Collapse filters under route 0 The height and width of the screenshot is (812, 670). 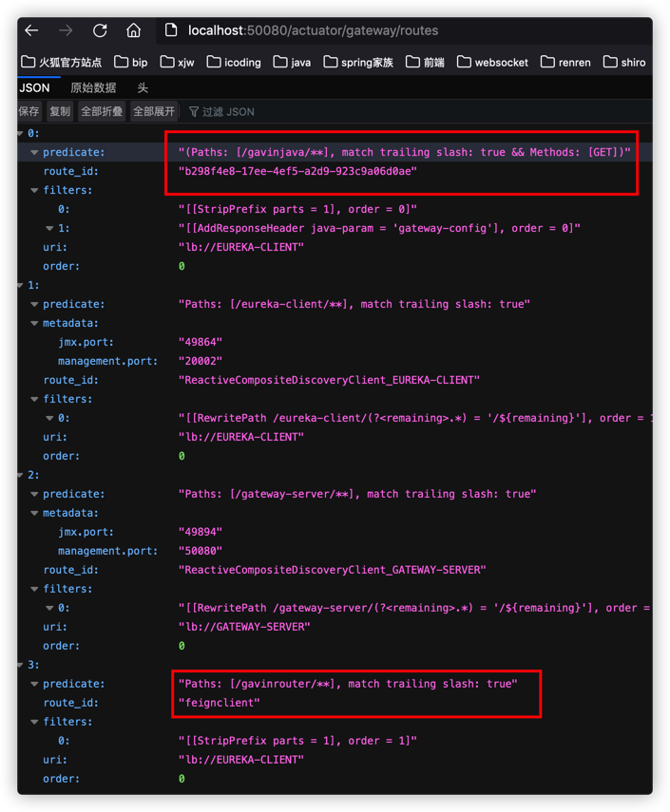pyautogui.click(x=34, y=191)
